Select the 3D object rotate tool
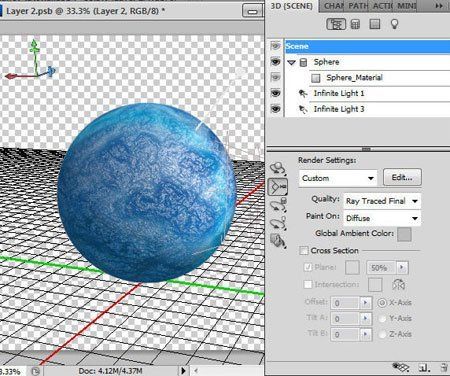Screen dimensions: 450x376 tap(278, 168)
